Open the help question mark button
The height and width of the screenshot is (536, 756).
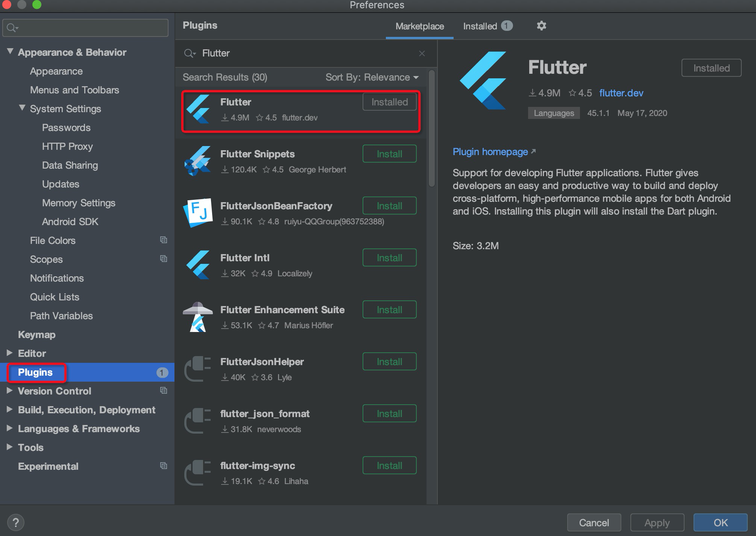pyautogui.click(x=15, y=522)
